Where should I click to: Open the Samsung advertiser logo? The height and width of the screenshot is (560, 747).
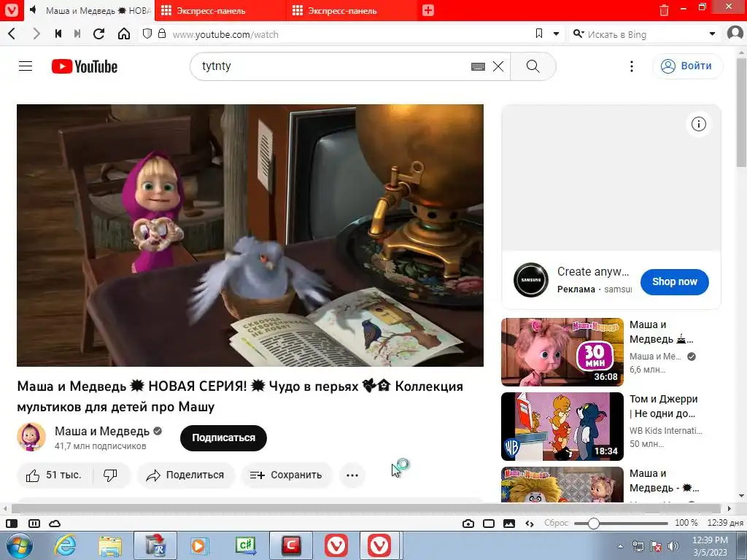point(531,280)
